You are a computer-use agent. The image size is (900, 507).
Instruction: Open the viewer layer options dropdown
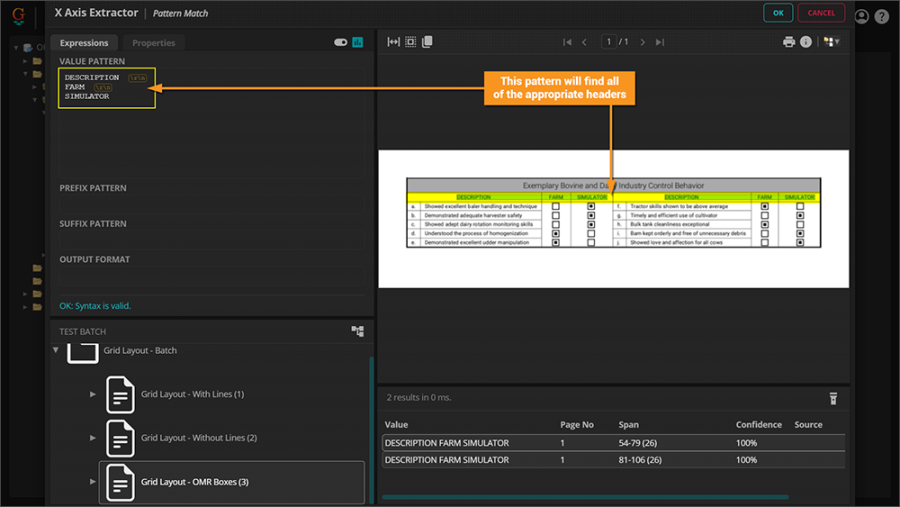click(831, 42)
